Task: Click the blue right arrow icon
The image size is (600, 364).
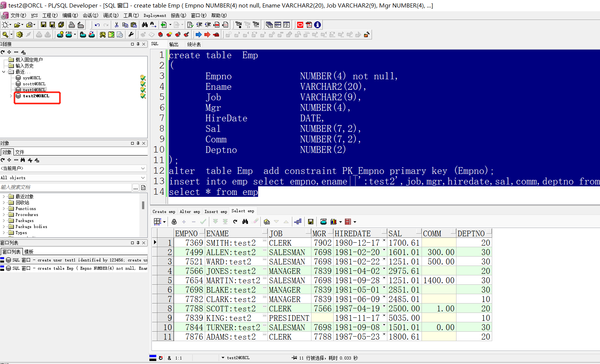Action: [198, 35]
